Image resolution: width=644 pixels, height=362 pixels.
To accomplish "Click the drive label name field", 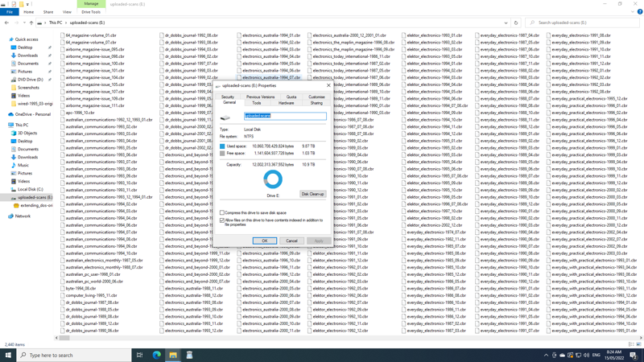I will [x=285, y=116].
